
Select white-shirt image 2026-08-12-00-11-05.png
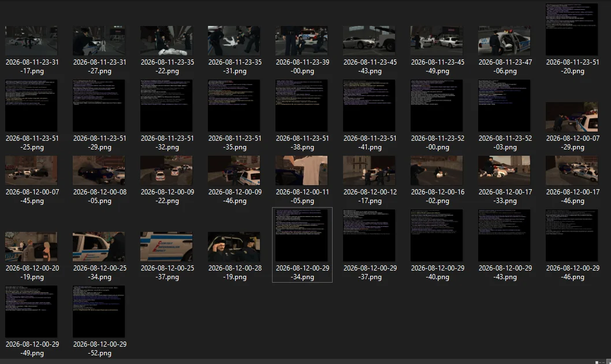301,171
